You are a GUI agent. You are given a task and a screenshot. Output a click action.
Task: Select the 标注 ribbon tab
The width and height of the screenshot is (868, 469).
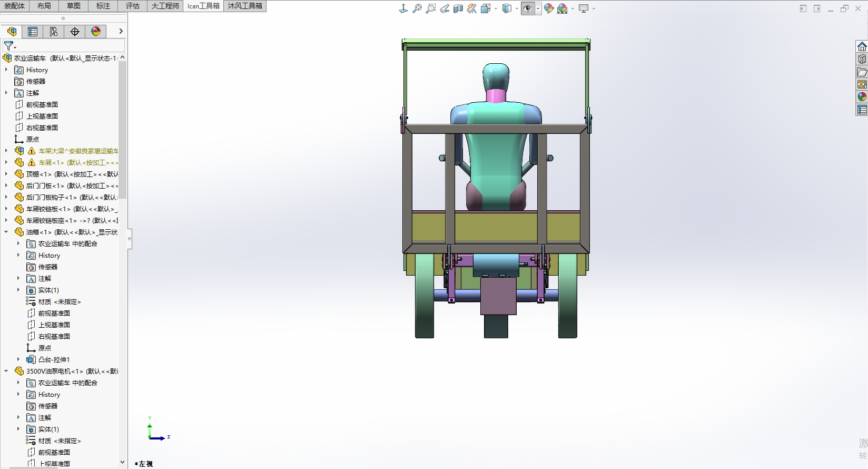[x=103, y=6]
